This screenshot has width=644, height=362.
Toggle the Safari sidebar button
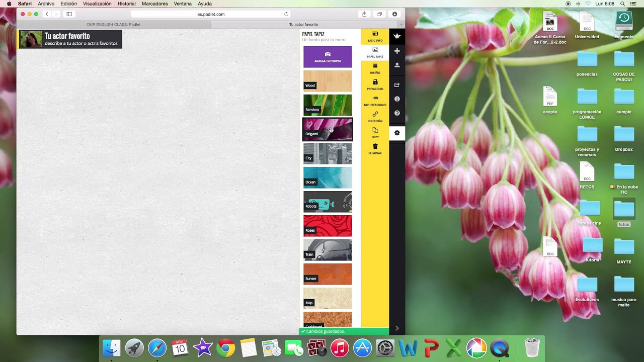click(69, 14)
